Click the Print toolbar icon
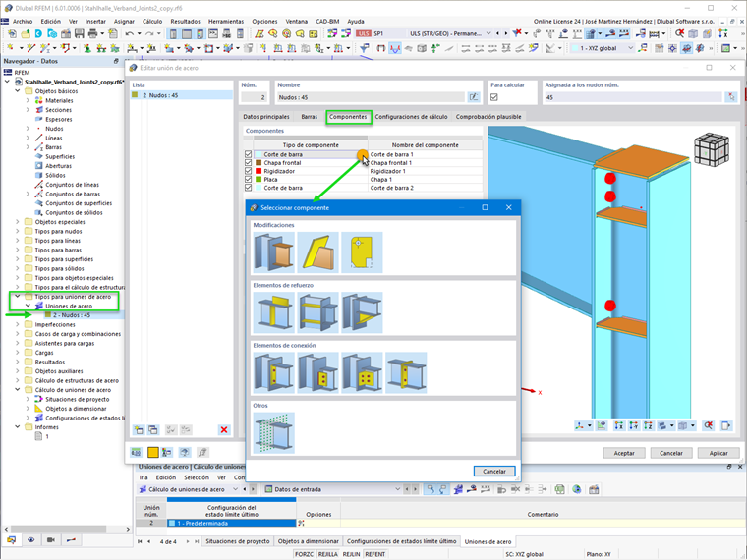 click(x=93, y=33)
